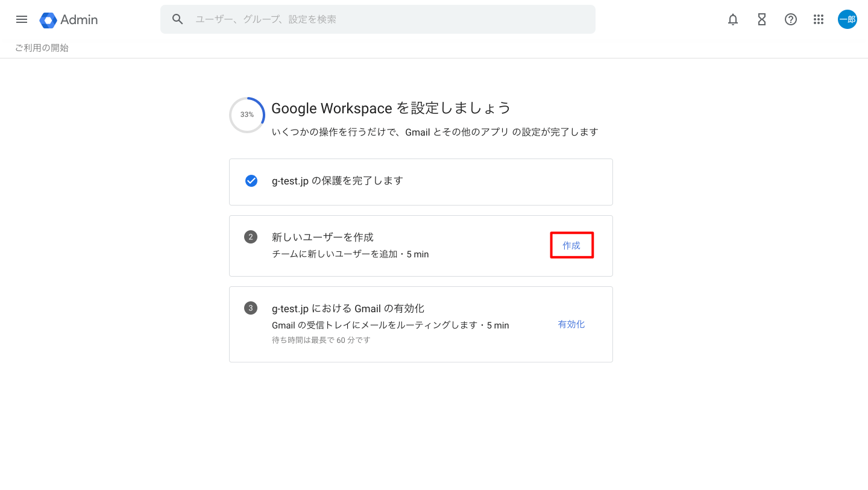Click the Google Workspace を設定しましょう heading

click(x=391, y=108)
